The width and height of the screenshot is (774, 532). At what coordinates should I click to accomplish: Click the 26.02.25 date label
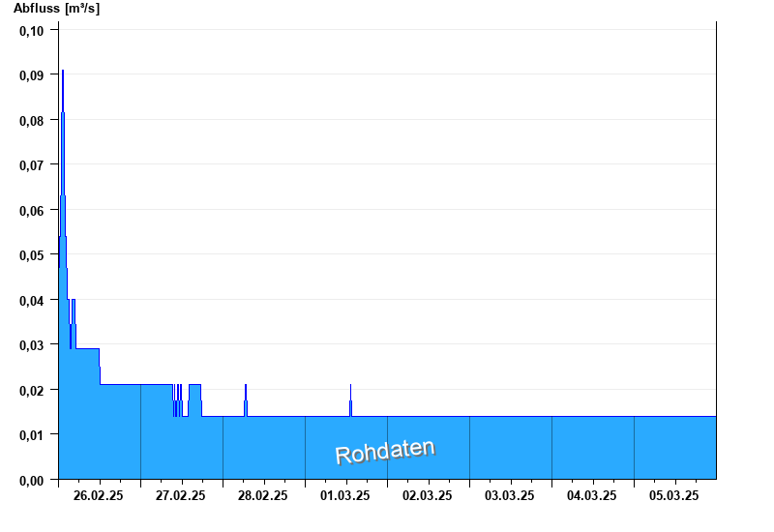[99, 495]
